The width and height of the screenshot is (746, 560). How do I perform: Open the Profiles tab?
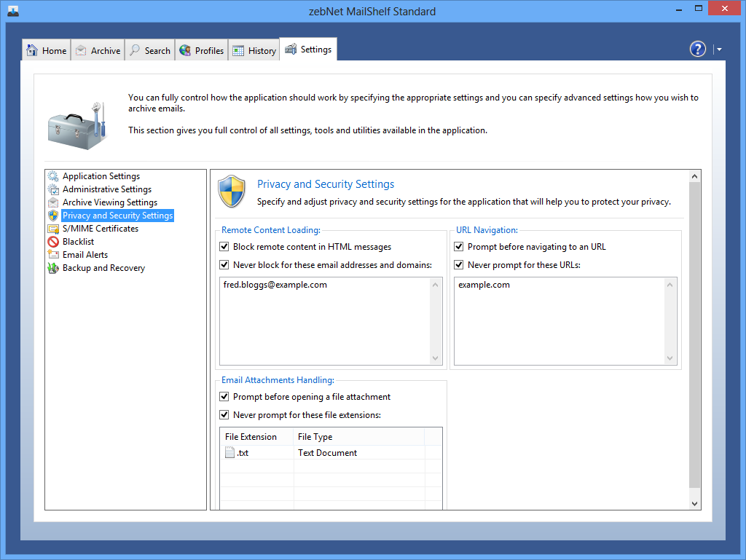202,50
